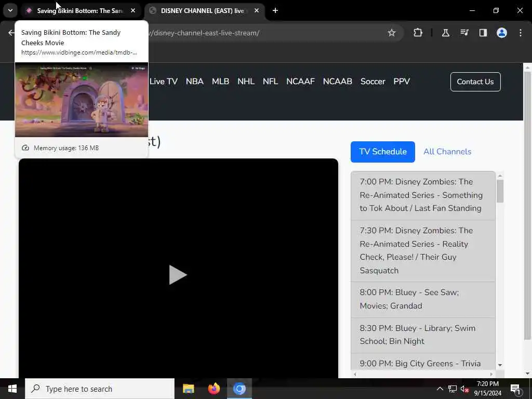
Task: Open the profile avatar menu
Action: (501, 33)
